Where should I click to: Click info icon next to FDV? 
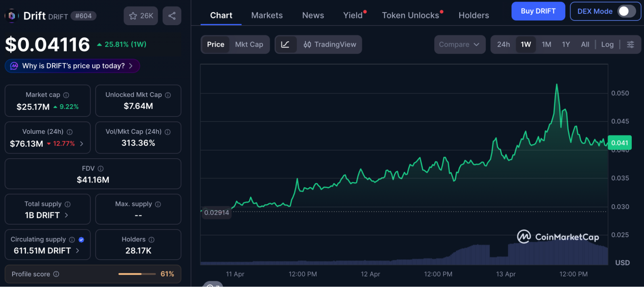[x=101, y=169]
